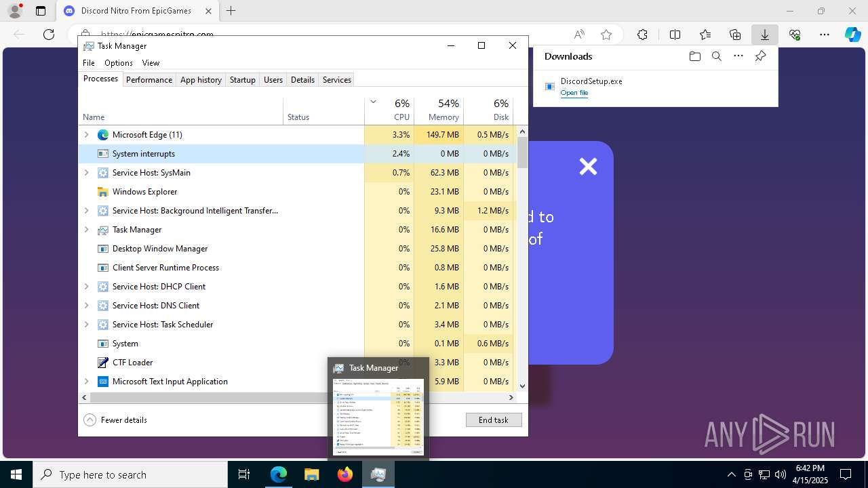Sort by Name column header

pyautogui.click(x=181, y=110)
